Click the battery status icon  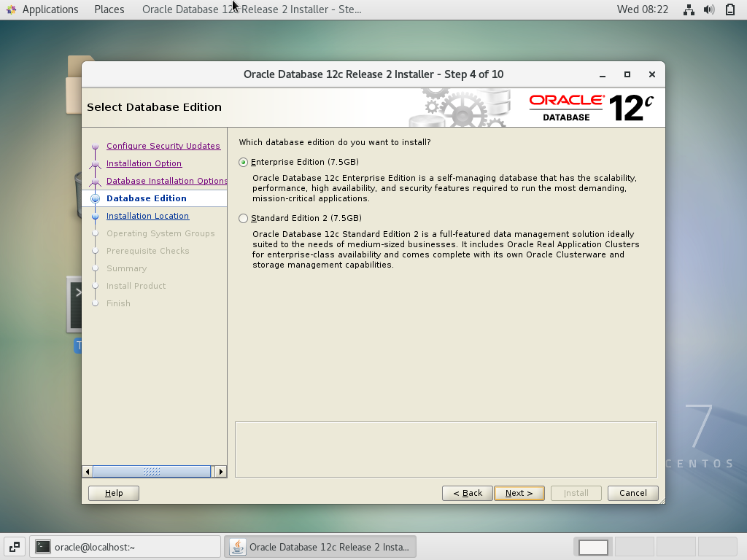coord(729,9)
